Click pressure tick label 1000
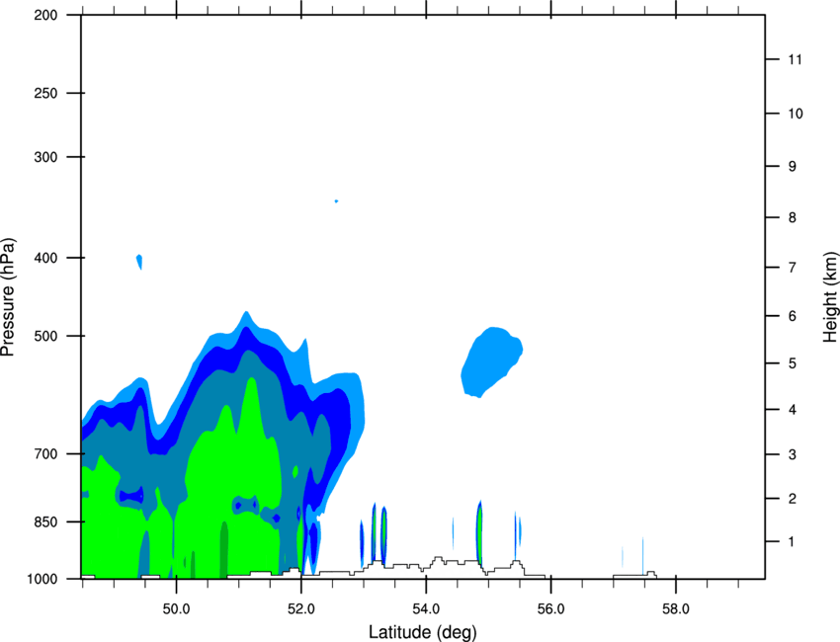The width and height of the screenshot is (840, 642). tap(42, 579)
